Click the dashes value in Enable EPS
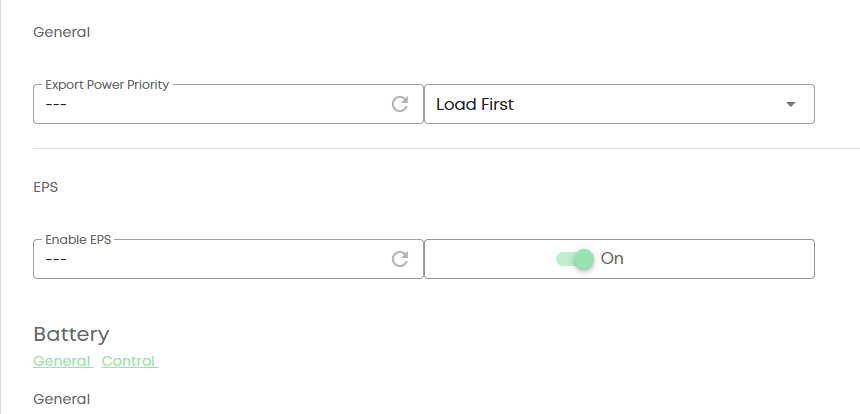This screenshot has width=860, height=414. (x=56, y=260)
